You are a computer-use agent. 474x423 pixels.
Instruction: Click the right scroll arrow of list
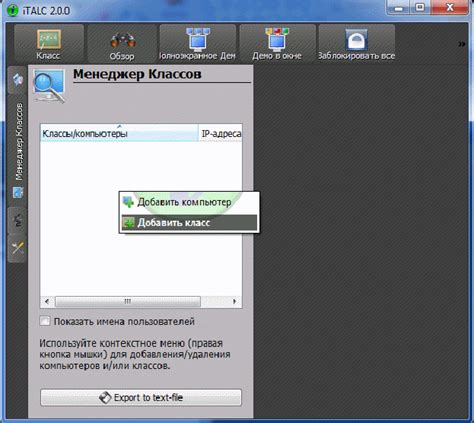point(235,301)
